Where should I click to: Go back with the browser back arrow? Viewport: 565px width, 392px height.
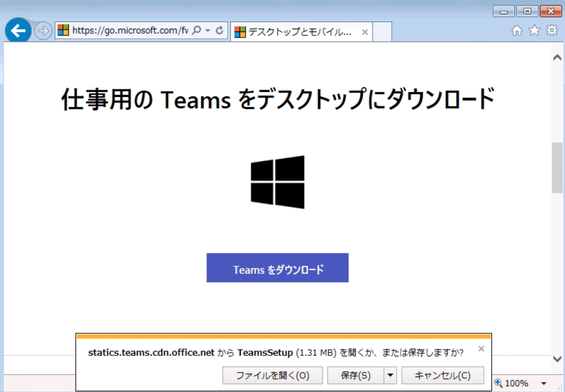click(18, 30)
